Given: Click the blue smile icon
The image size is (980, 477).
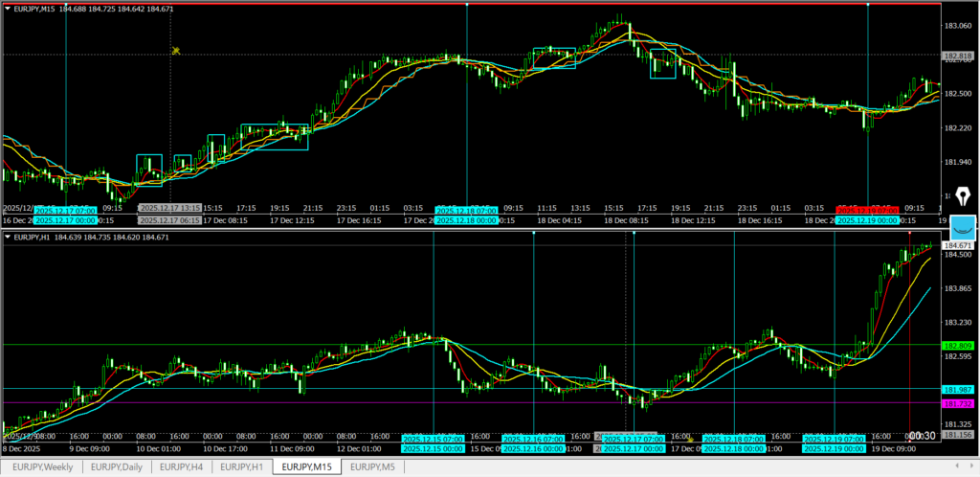Looking at the screenshot, I should [x=961, y=227].
